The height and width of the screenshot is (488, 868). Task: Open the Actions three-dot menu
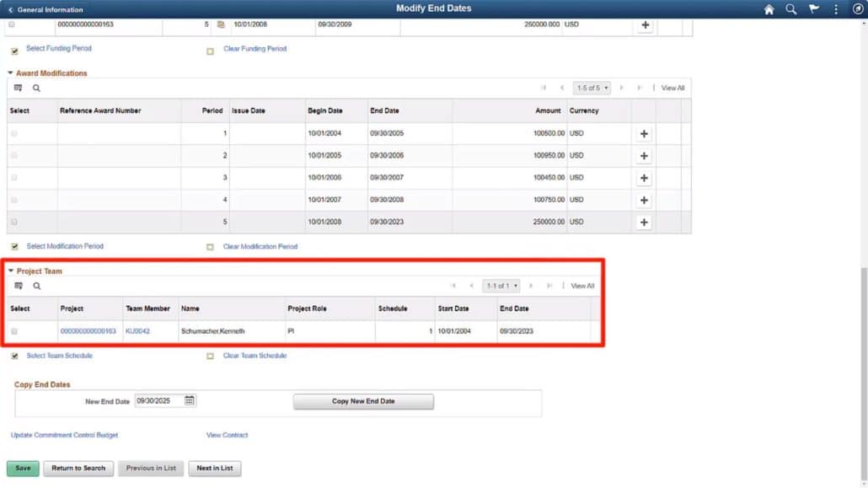(x=835, y=9)
